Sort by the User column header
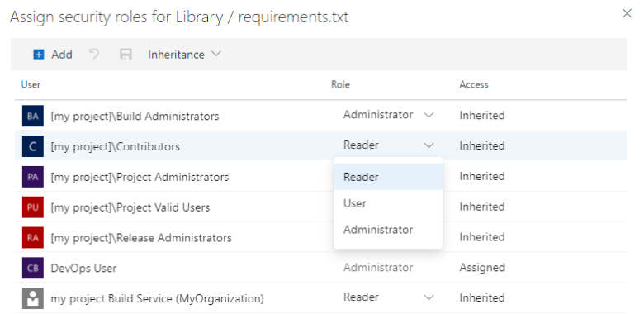The width and height of the screenshot is (644, 314). click(x=31, y=84)
